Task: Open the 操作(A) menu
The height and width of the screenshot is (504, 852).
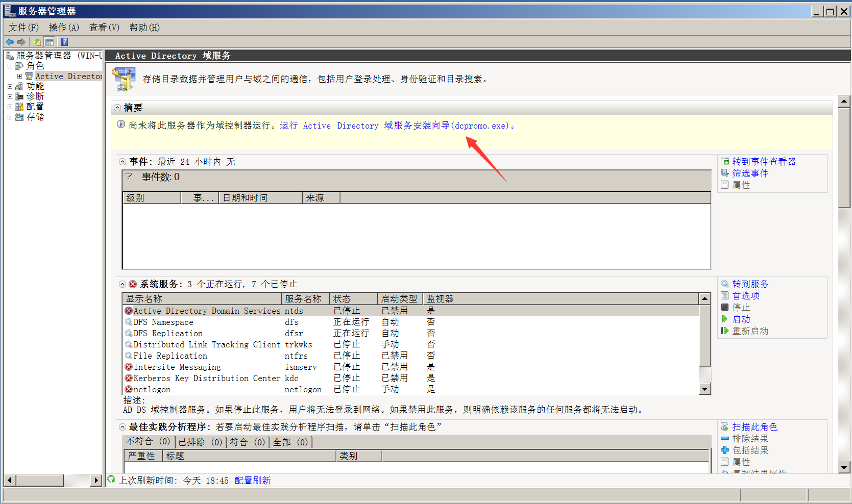Action: point(64,28)
